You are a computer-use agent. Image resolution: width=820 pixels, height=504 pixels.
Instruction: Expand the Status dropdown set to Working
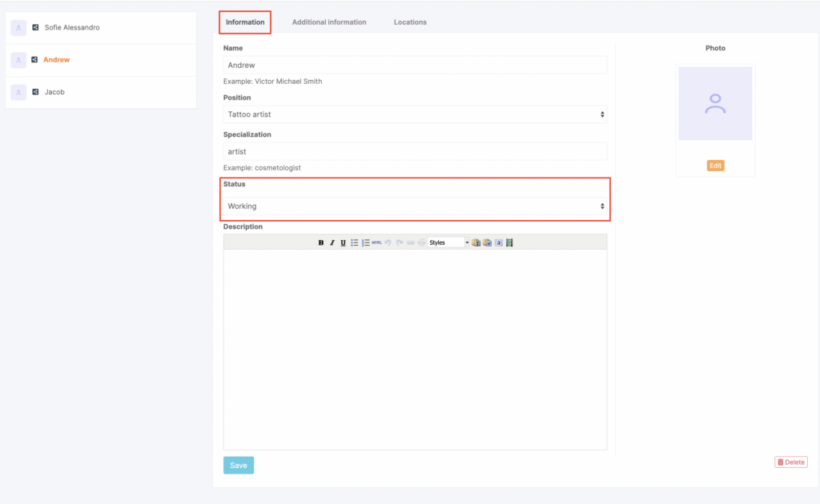click(x=415, y=206)
